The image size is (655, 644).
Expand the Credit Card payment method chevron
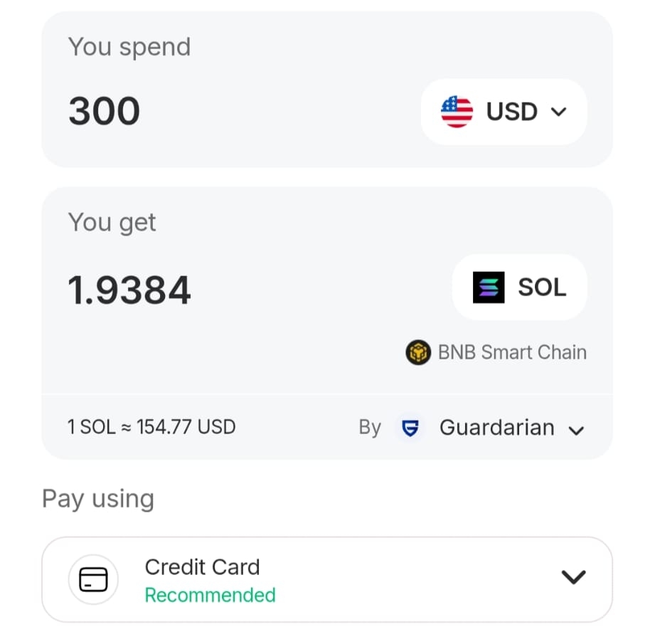(x=573, y=576)
